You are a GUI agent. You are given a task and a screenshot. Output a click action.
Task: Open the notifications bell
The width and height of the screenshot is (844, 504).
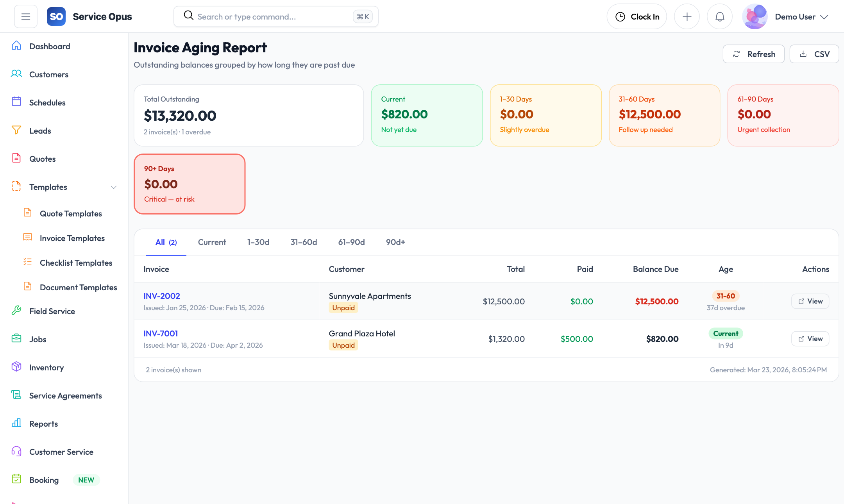pyautogui.click(x=719, y=16)
